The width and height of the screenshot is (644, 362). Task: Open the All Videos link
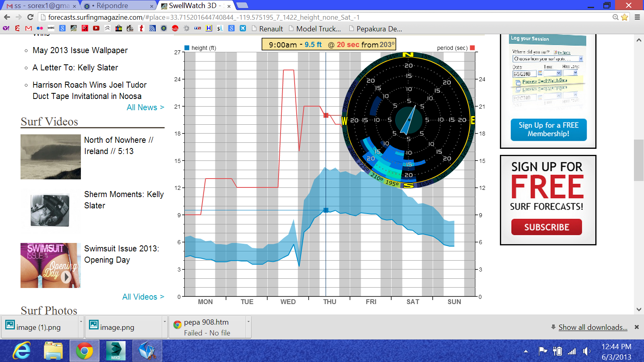click(x=143, y=297)
